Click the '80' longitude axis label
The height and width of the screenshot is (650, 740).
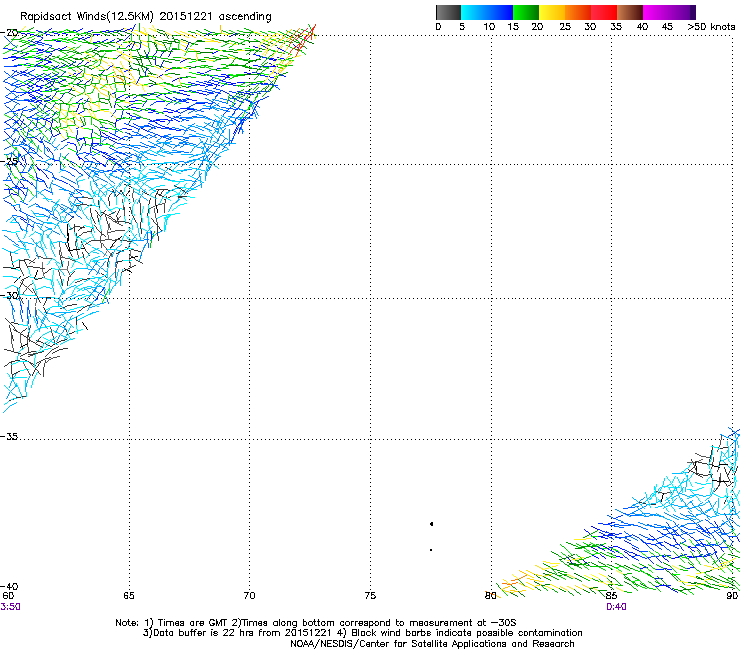point(490,596)
